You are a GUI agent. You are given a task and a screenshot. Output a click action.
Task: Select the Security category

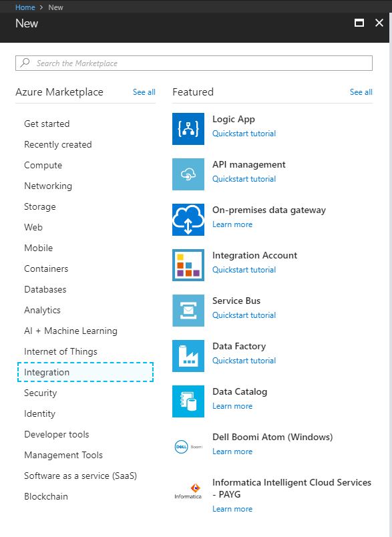[x=40, y=393]
